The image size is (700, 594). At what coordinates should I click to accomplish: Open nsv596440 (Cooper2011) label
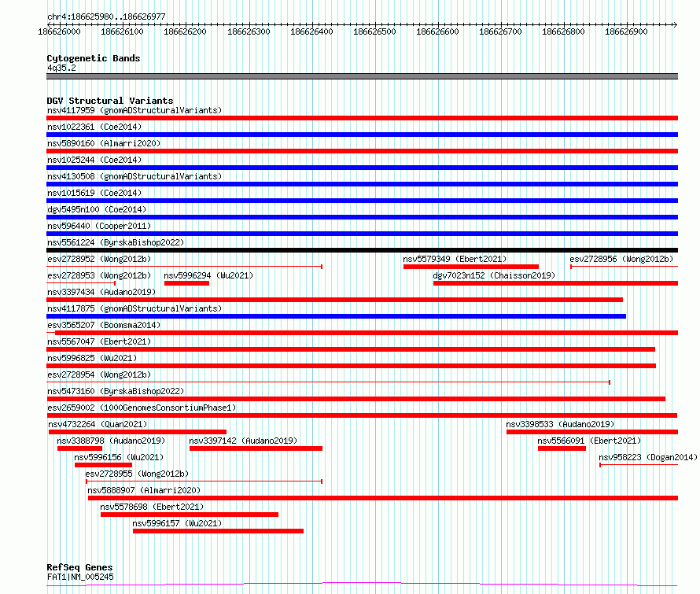click(99, 226)
